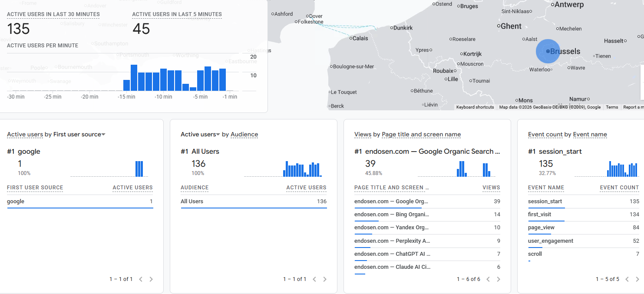Show previous page of Page title views card
The image size is (644, 294).
[x=488, y=279]
